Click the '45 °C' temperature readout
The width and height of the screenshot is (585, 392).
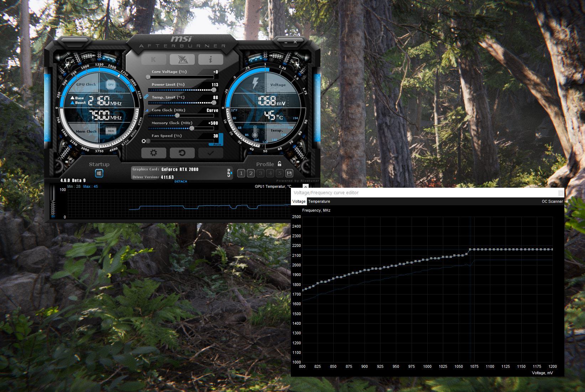274,116
